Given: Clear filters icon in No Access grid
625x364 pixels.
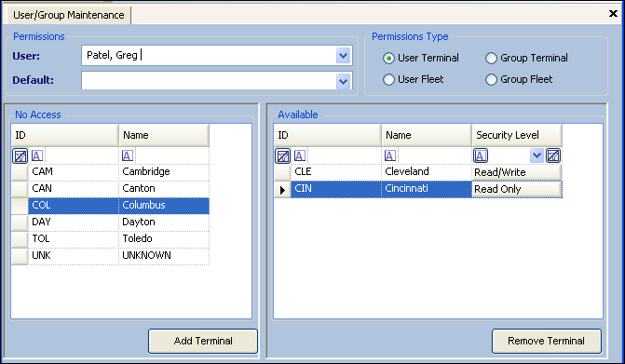Looking at the screenshot, I should pyautogui.click(x=20, y=155).
